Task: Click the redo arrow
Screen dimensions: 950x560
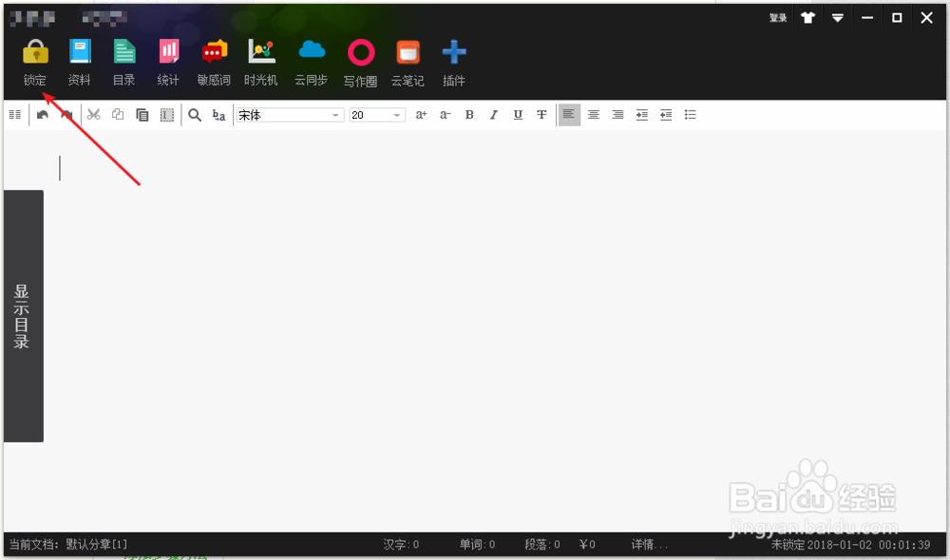Action: coord(66,115)
